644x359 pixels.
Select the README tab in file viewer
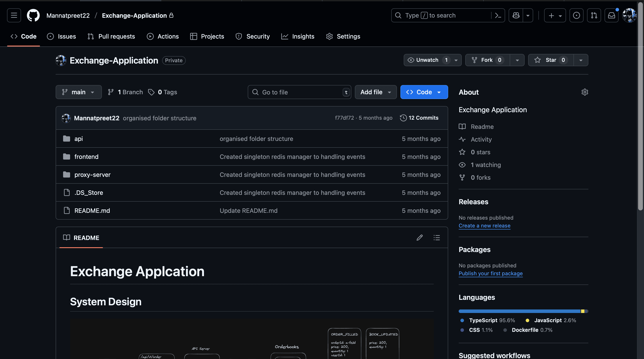[x=81, y=238]
